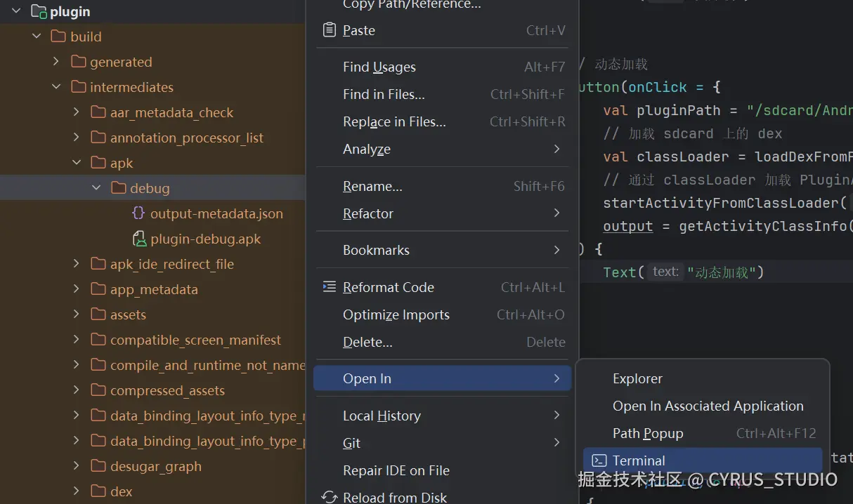Select plugin-debug.apk in the tree
The height and width of the screenshot is (504, 853).
coord(206,239)
